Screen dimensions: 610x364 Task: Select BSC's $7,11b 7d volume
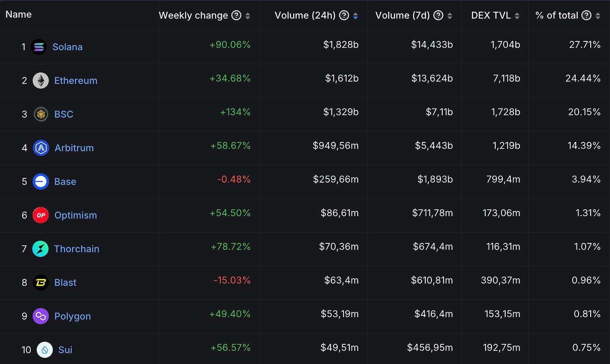pos(439,112)
